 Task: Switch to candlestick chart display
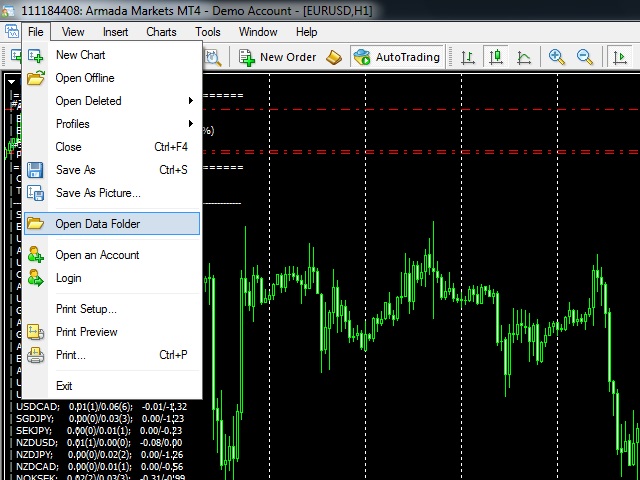click(496, 57)
